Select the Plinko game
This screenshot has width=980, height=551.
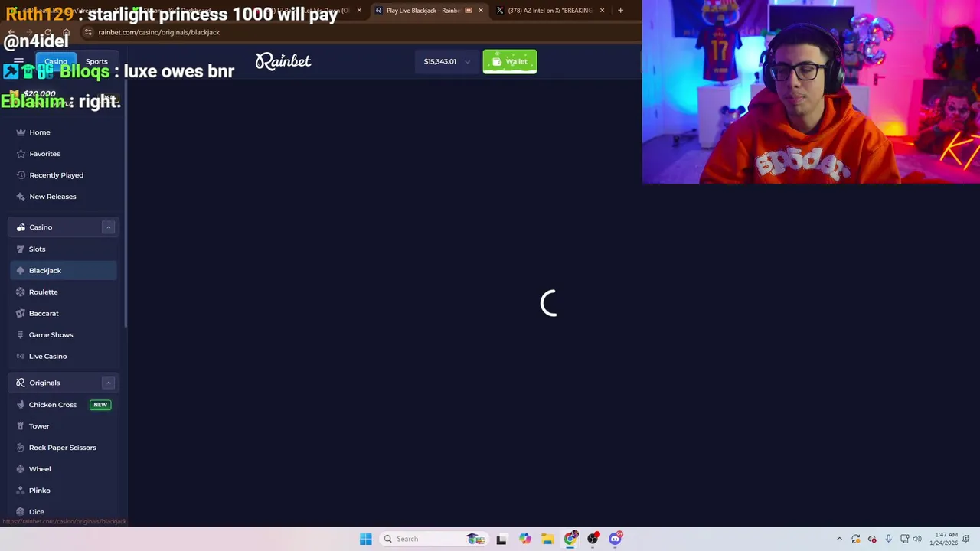click(x=39, y=490)
